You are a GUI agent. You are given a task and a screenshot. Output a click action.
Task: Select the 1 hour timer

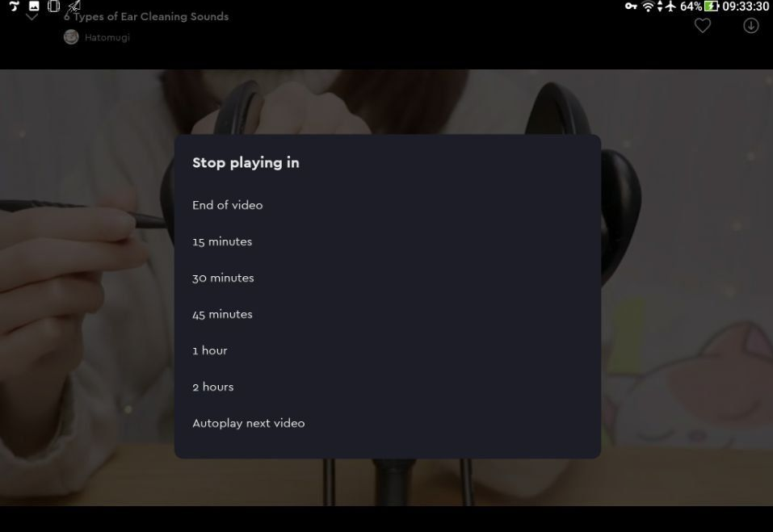(210, 350)
